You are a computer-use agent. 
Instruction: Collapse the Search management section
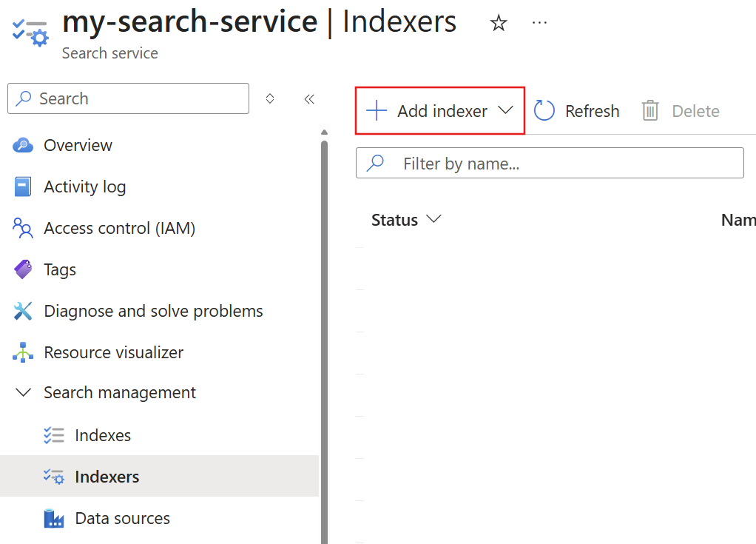click(x=23, y=392)
